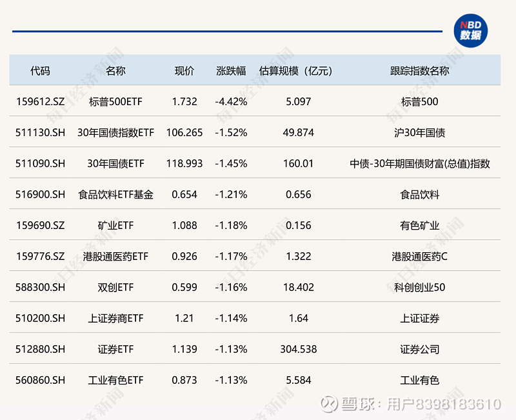Click the 现价 column header
Image resolution: width=516 pixels, height=420 pixels.
point(184,71)
